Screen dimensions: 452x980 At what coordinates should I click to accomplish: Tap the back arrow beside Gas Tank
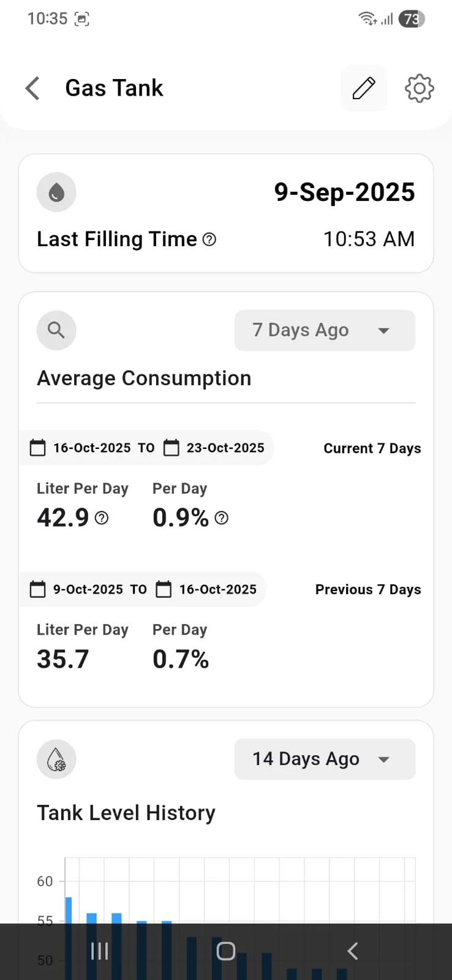tap(32, 88)
